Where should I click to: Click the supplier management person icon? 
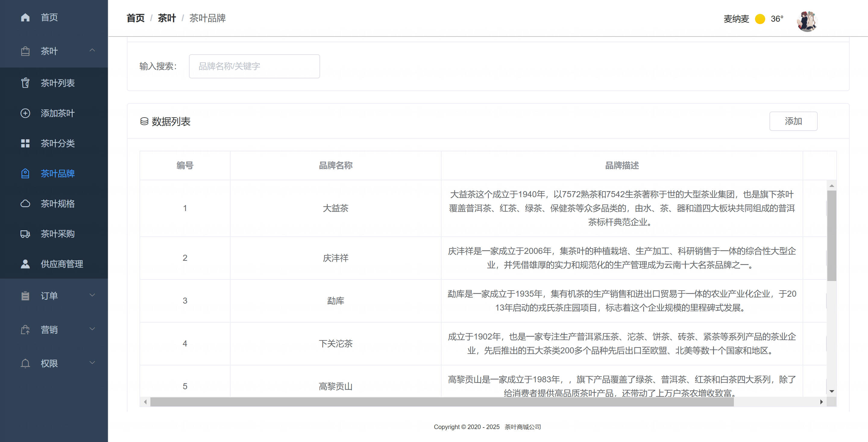point(25,264)
